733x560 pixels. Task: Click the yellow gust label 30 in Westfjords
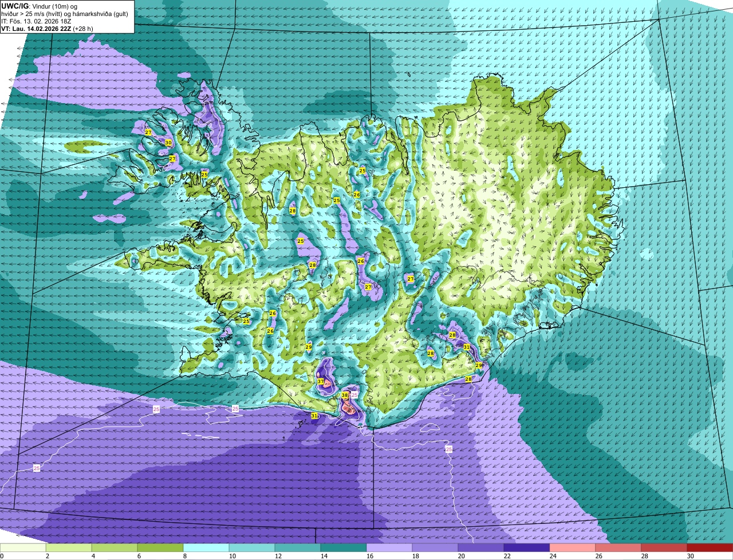click(x=168, y=143)
